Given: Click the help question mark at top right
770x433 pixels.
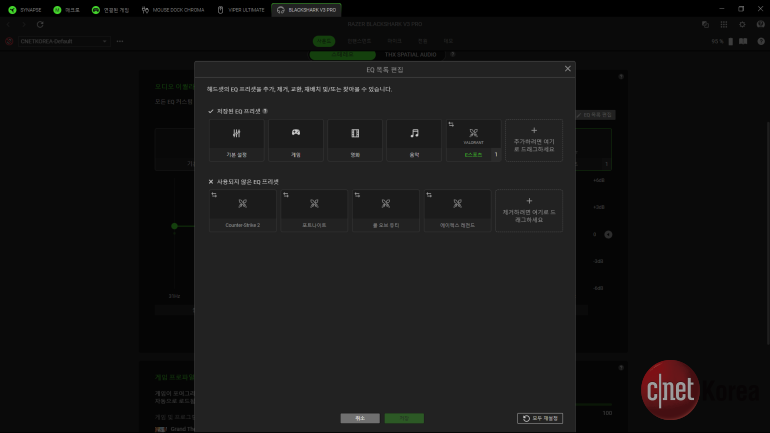Looking at the screenshot, I should [761, 41].
